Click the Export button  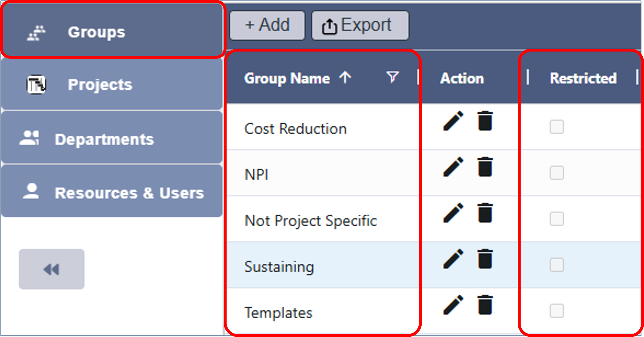coord(360,25)
